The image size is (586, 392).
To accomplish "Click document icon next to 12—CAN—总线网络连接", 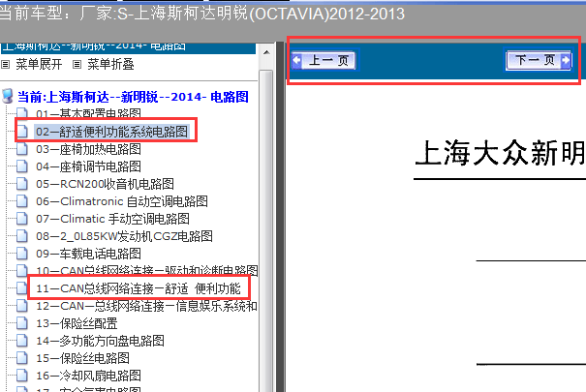I will [x=22, y=306].
